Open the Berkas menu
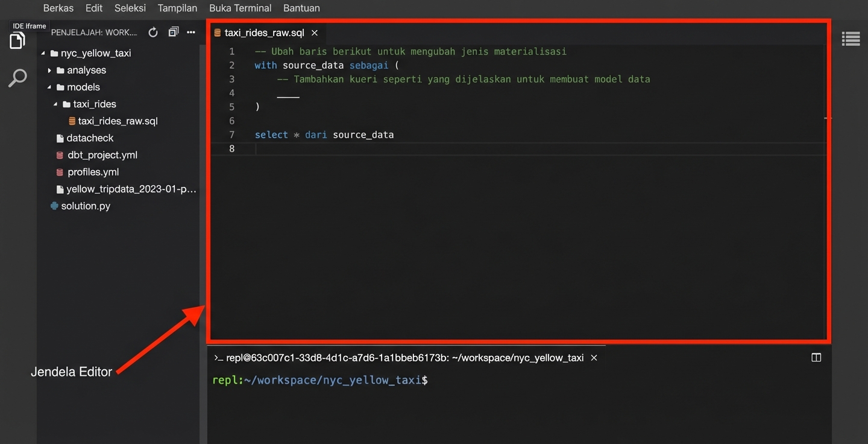Image resolution: width=868 pixels, height=444 pixels. click(x=58, y=8)
